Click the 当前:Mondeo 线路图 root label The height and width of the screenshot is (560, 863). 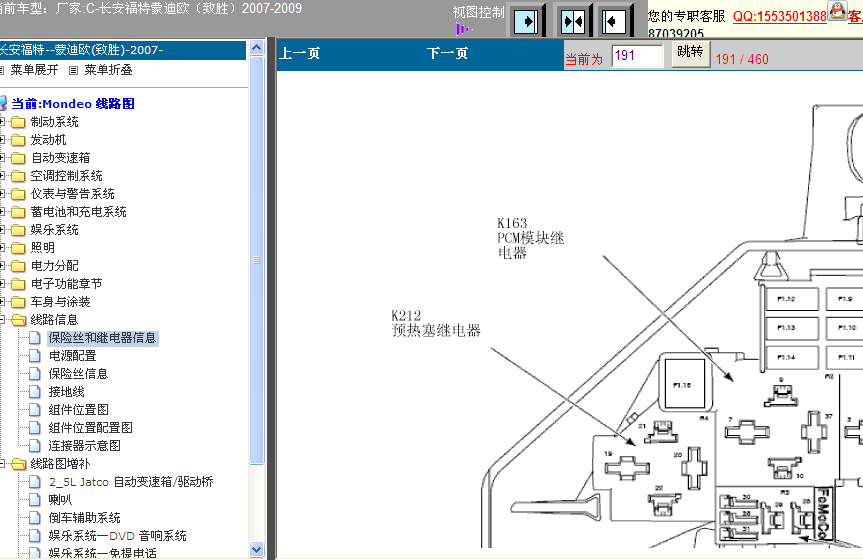[x=73, y=104]
